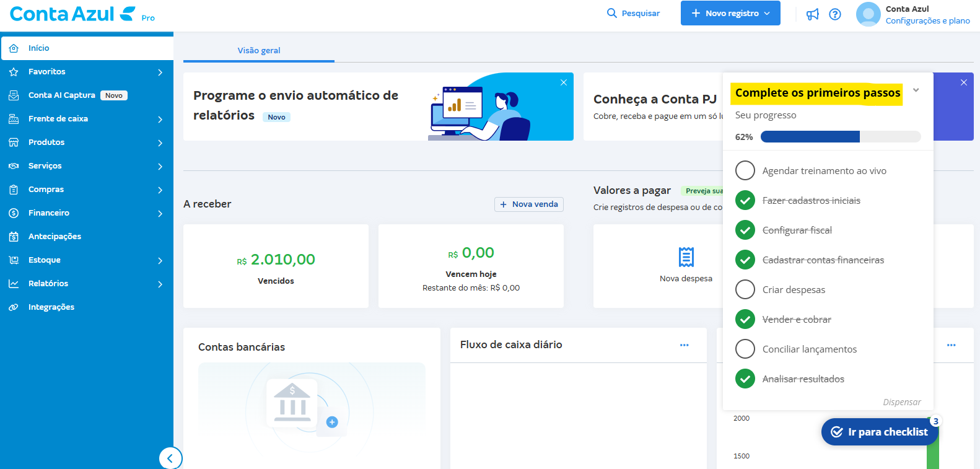Expand the Relatórios submenu chevron
Screen dimensions: 980x469
[x=160, y=284]
